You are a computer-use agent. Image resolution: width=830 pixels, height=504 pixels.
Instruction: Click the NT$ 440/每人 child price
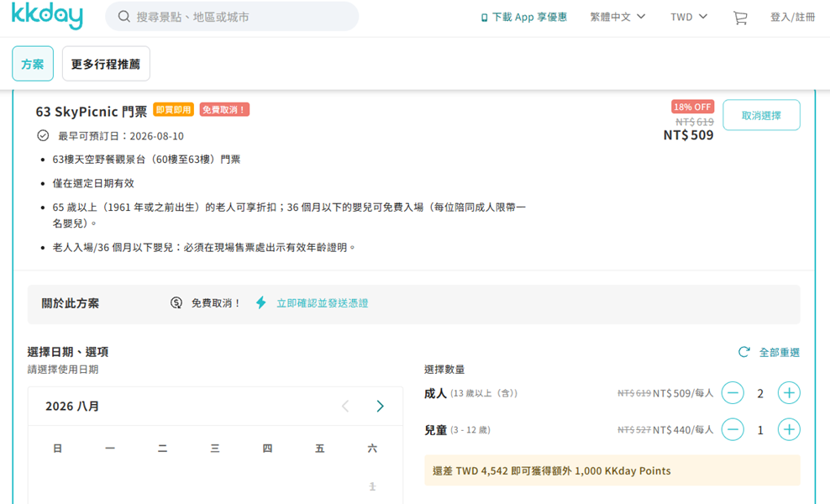click(x=683, y=430)
